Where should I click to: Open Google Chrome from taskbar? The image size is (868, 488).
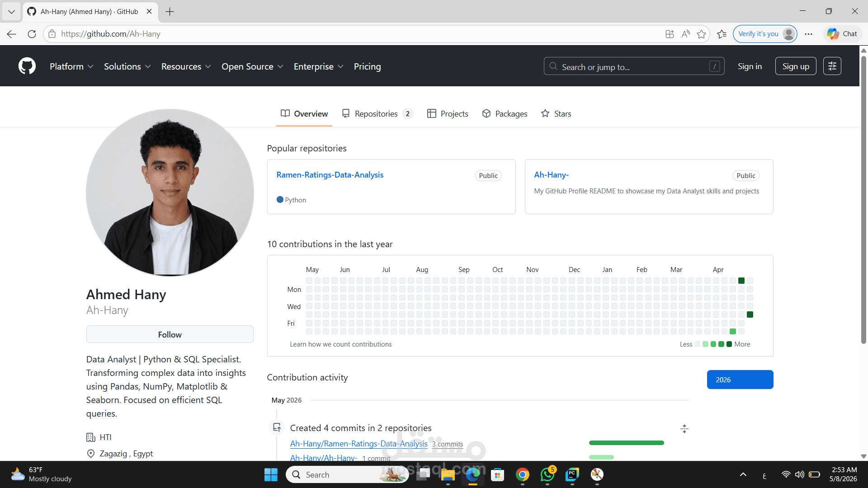pos(522,474)
